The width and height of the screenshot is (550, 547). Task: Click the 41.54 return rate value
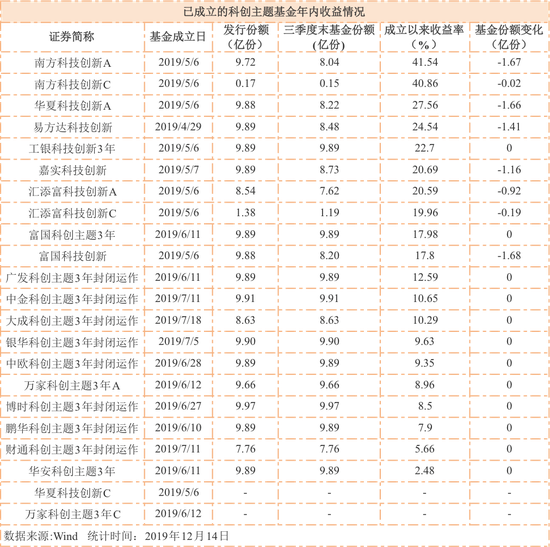coord(425,62)
